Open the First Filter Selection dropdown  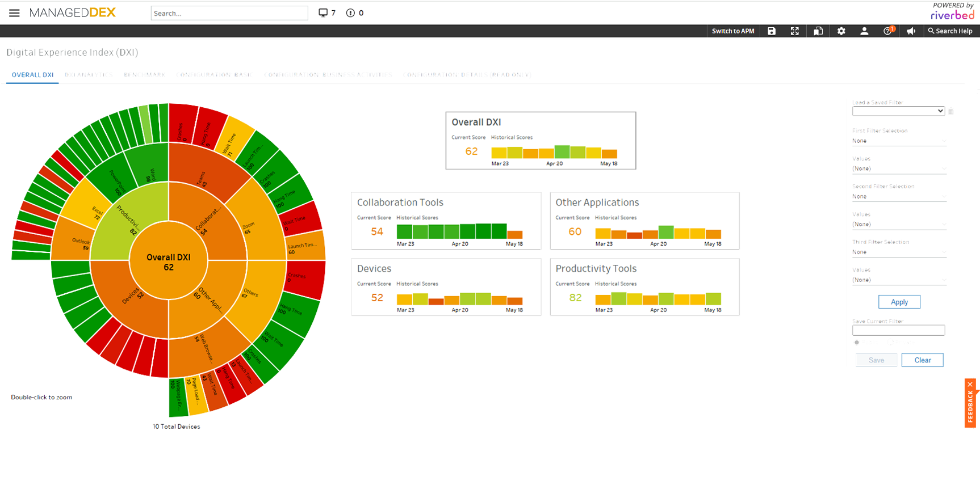[x=899, y=141]
